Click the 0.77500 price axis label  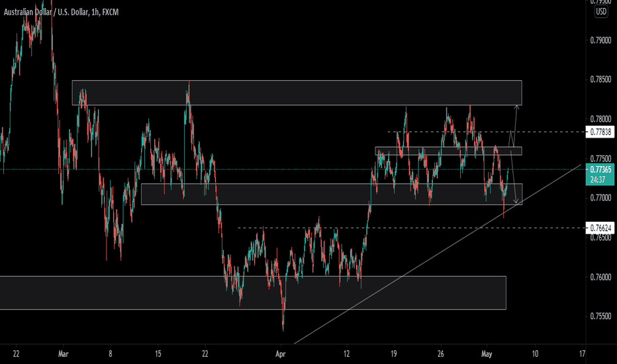[x=600, y=159]
